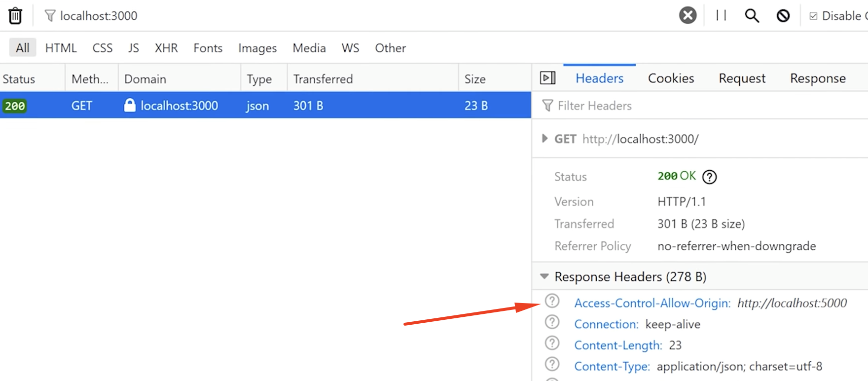
Task: Open help for Content-Length header
Action: (552, 343)
